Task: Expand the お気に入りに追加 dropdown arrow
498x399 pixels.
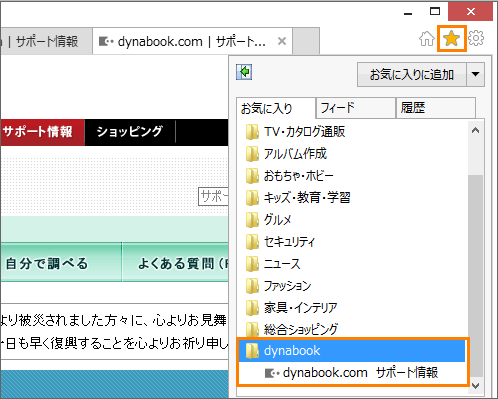Action: (475, 74)
